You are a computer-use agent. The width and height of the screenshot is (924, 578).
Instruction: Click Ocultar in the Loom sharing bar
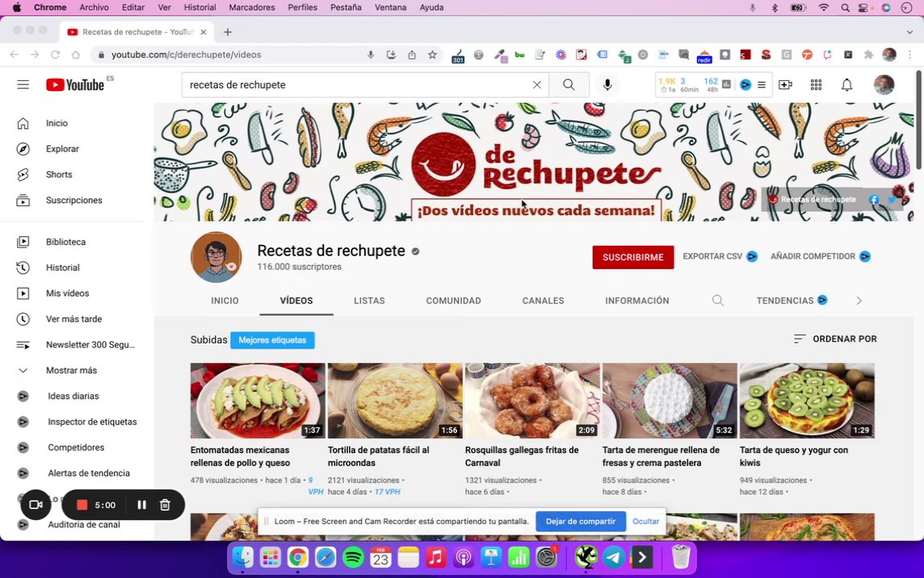646,521
